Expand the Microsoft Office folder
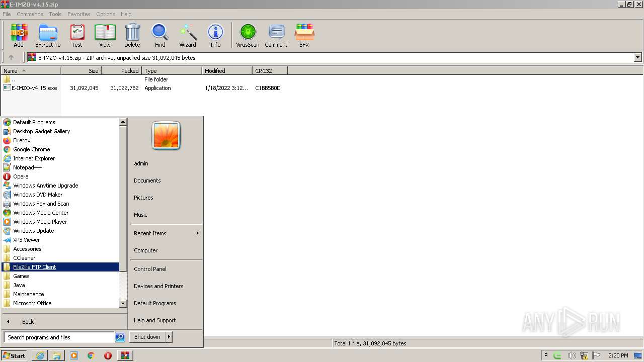 click(x=60, y=303)
